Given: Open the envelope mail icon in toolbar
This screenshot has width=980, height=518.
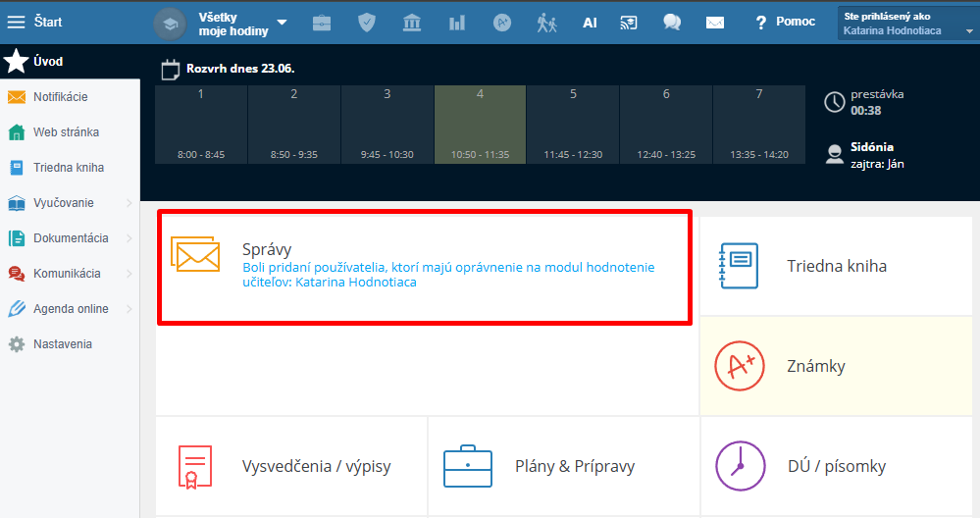Looking at the screenshot, I should (715, 24).
